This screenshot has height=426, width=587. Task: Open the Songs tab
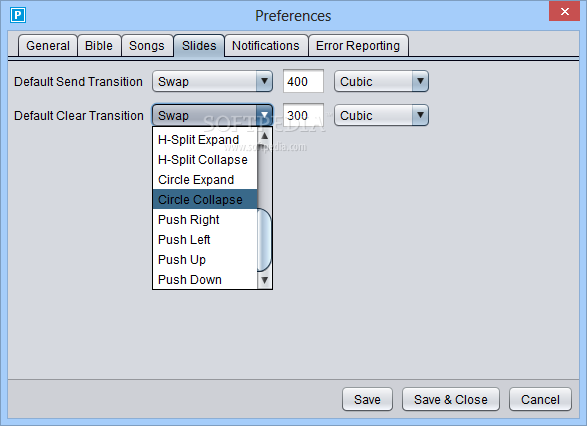(x=147, y=46)
